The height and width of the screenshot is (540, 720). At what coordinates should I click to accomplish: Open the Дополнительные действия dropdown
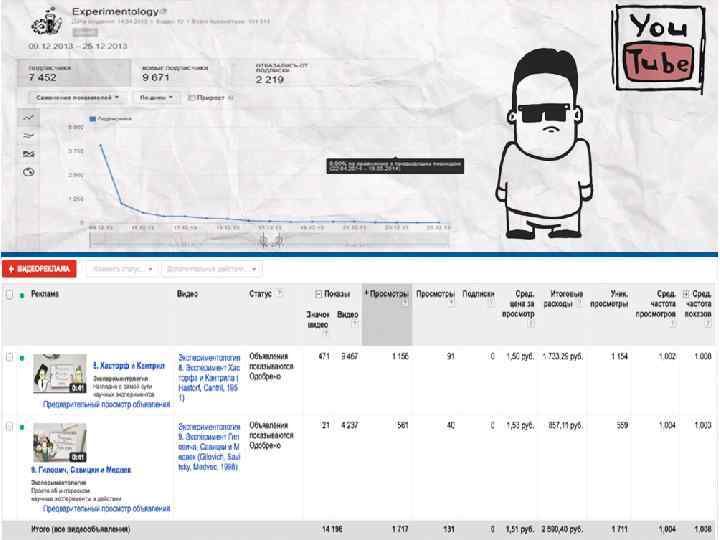(212, 269)
